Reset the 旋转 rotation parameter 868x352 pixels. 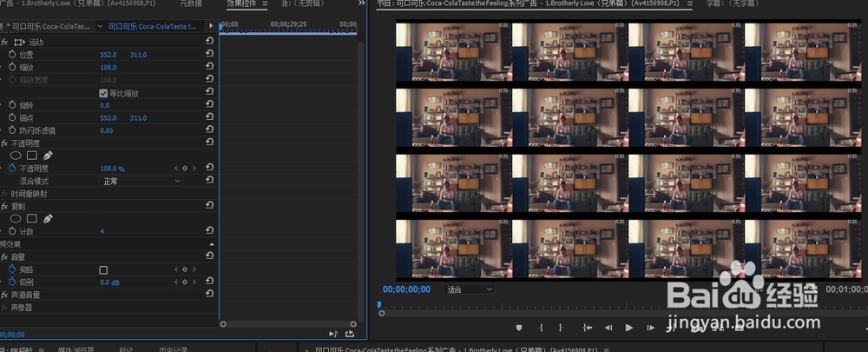[210, 105]
